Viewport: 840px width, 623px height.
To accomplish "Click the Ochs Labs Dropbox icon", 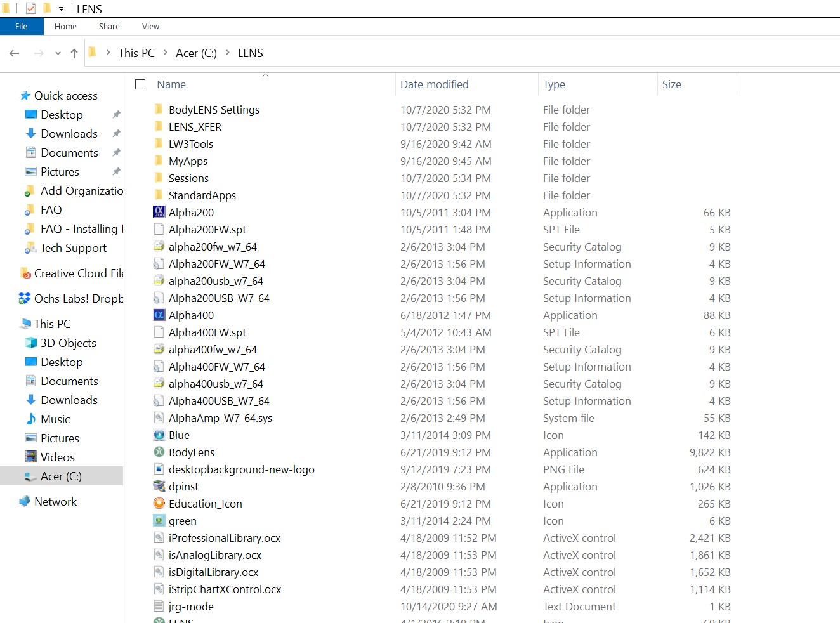I will point(25,298).
